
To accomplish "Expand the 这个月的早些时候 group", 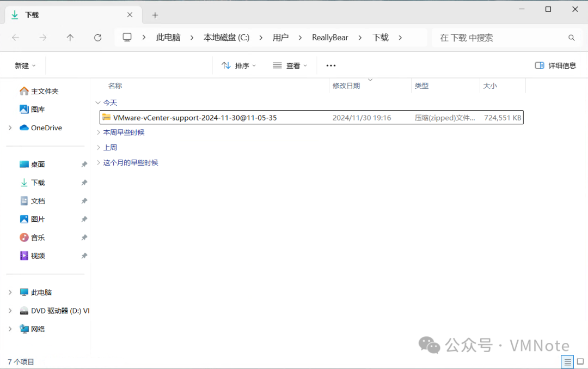I will point(98,162).
